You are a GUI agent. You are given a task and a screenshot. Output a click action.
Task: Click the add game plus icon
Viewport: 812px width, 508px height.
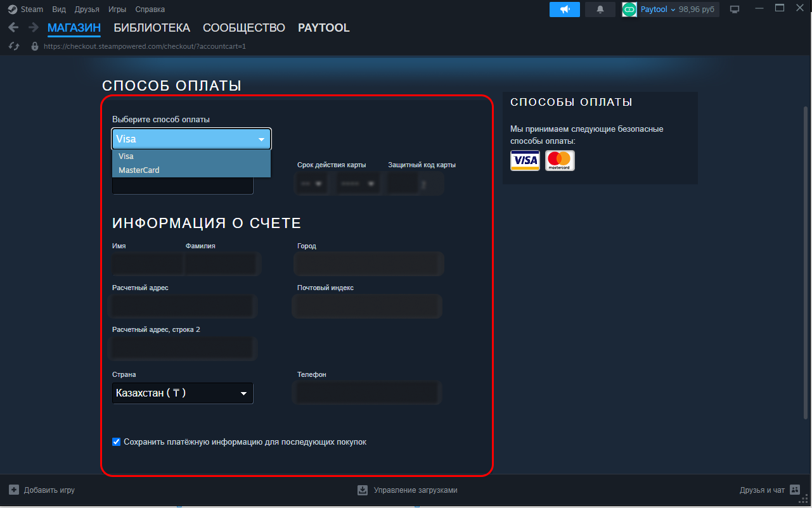click(x=14, y=490)
